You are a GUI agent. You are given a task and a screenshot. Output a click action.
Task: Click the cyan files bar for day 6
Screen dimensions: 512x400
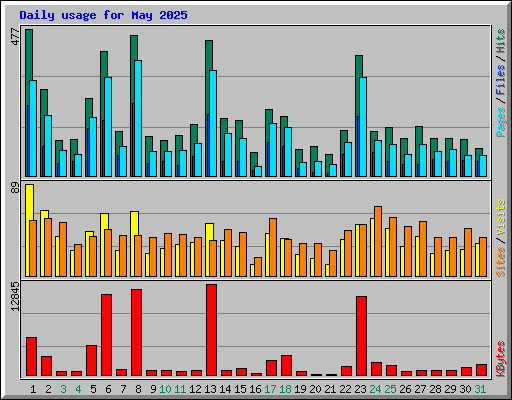pyautogui.click(x=108, y=127)
